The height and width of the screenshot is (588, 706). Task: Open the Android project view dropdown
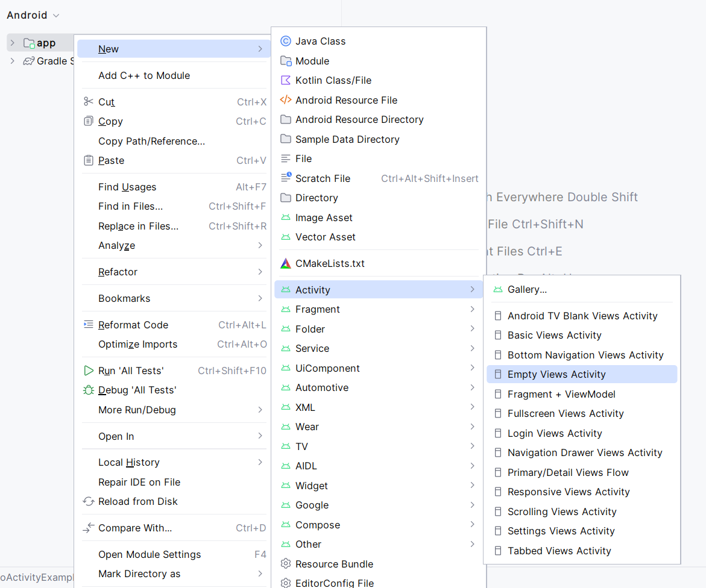[33, 15]
